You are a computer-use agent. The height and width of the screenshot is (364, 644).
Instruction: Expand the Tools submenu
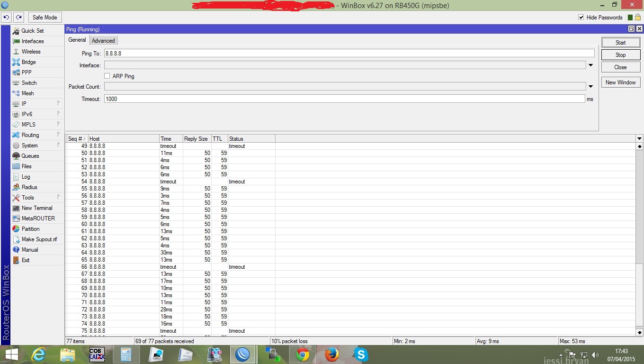pyautogui.click(x=37, y=198)
